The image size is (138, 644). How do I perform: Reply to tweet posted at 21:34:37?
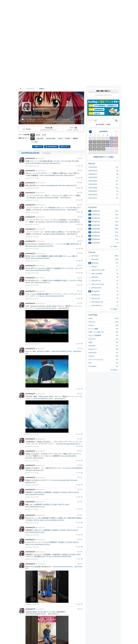pyautogui.click(x=77, y=200)
